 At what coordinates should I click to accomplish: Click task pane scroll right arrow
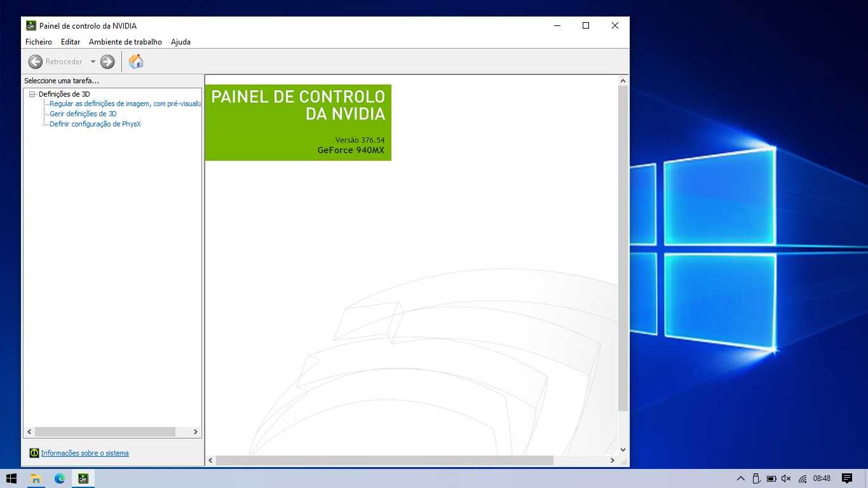pos(196,431)
